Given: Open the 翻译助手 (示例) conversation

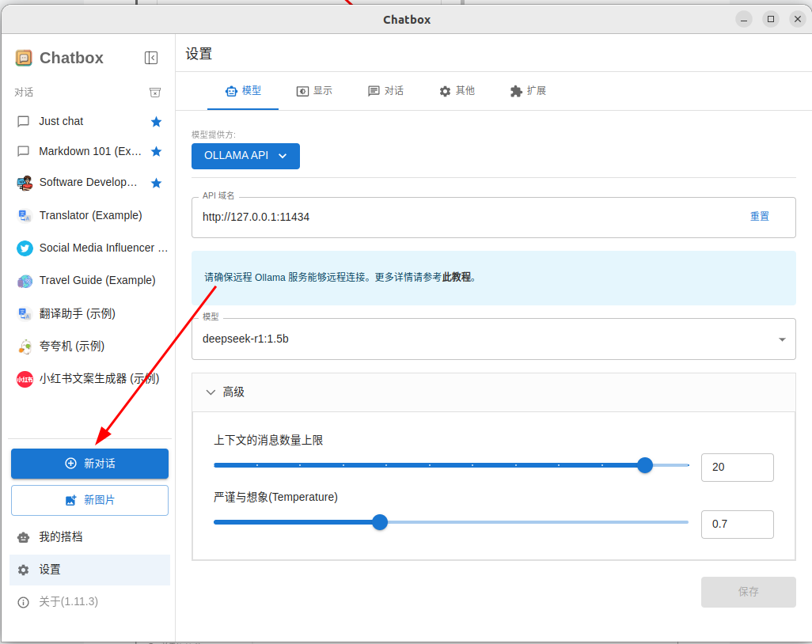Looking at the screenshot, I should [89, 314].
